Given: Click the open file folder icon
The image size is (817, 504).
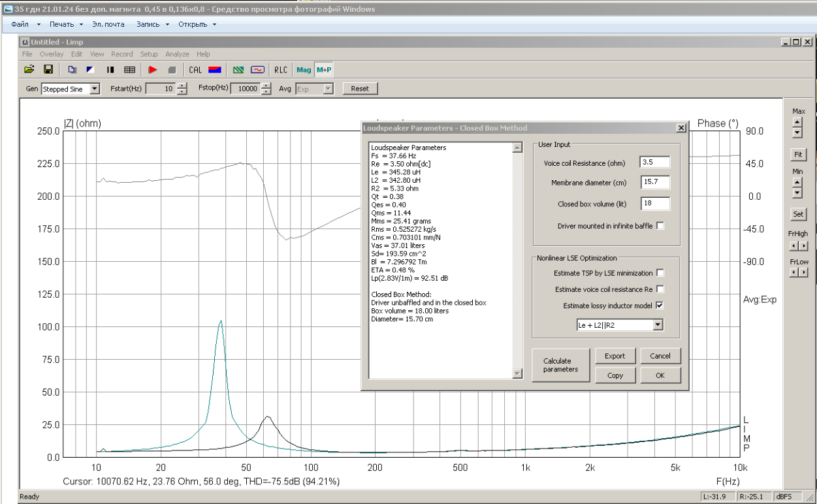Looking at the screenshot, I should pos(29,70).
